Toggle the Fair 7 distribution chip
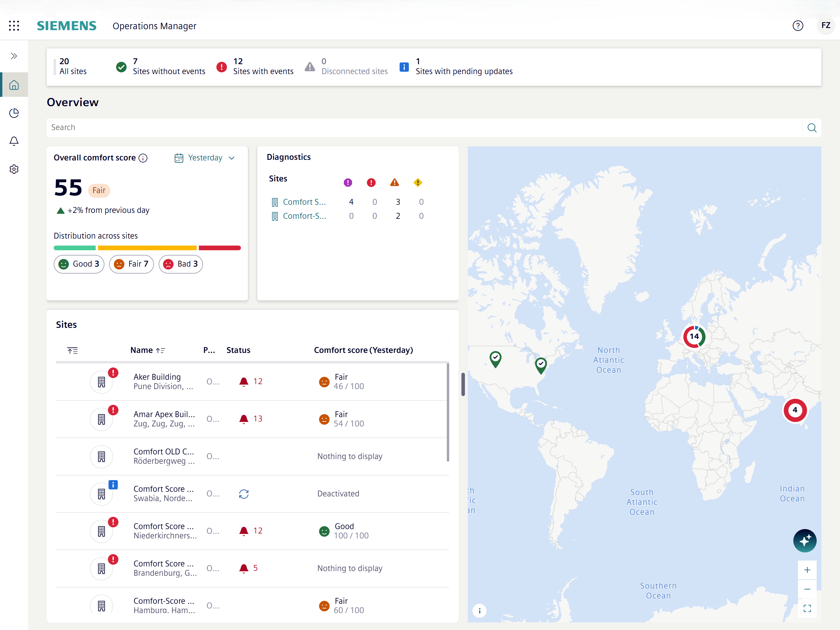Screen dimensions: 840x630 (x=131, y=264)
